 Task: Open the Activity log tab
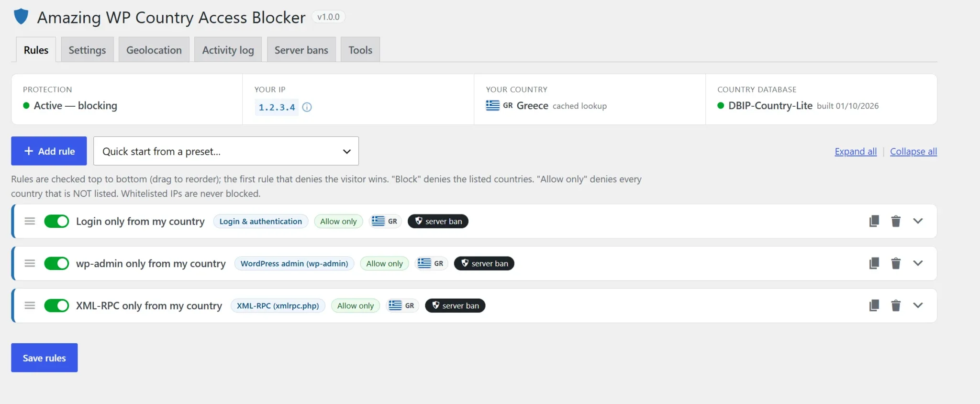[x=228, y=50]
